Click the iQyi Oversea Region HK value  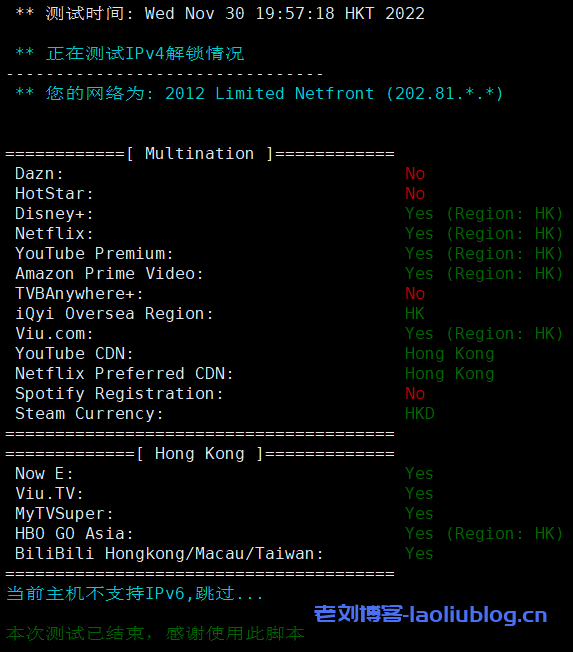click(x=415, y=314)
